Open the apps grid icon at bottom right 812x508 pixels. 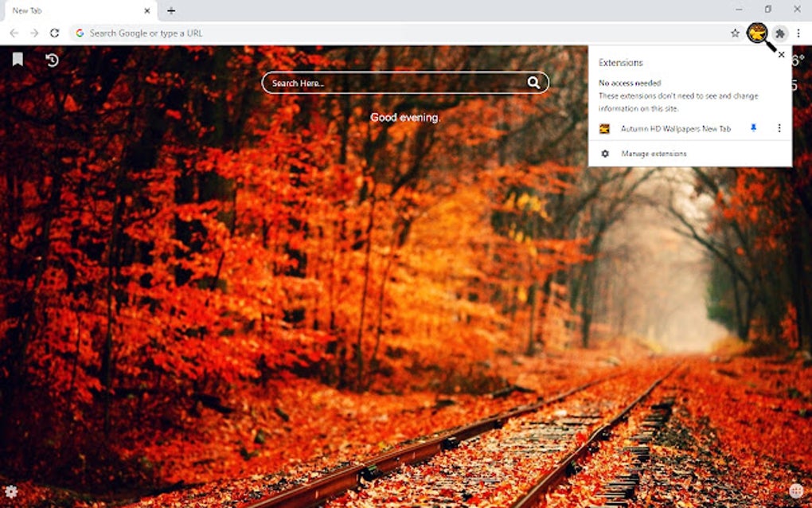click(796, 490)
